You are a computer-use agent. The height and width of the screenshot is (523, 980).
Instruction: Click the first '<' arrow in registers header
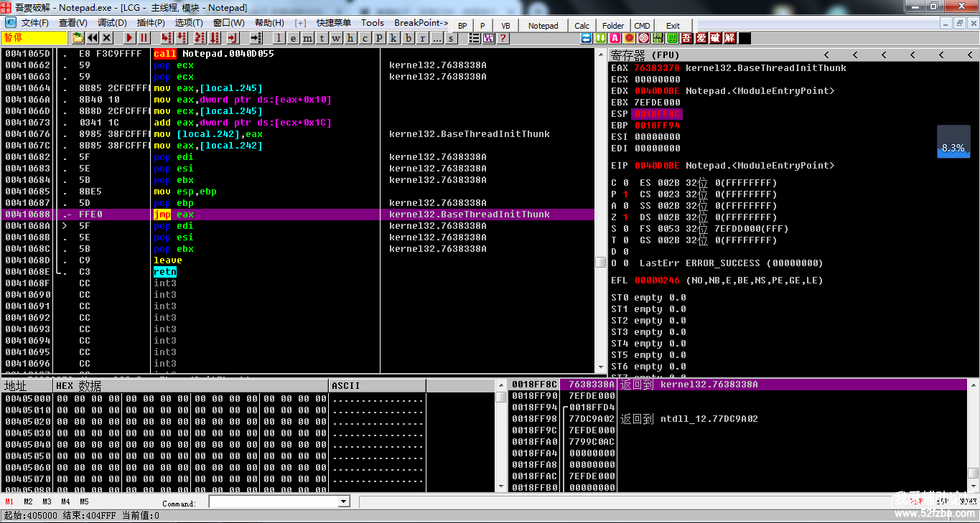pyautogui.click(x=826, y=55)
